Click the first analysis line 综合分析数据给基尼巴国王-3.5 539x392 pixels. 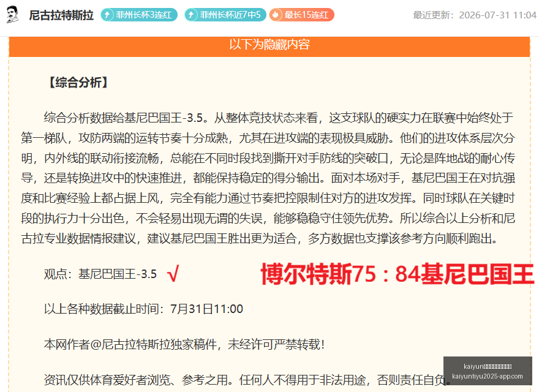pyautogui.click(x=279, y=118)
